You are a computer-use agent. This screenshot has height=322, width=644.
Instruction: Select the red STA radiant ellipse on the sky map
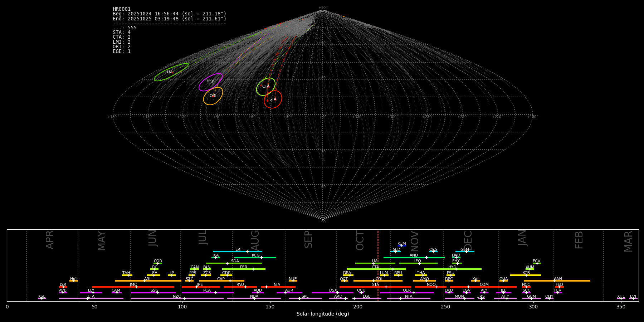coord(273,99)
